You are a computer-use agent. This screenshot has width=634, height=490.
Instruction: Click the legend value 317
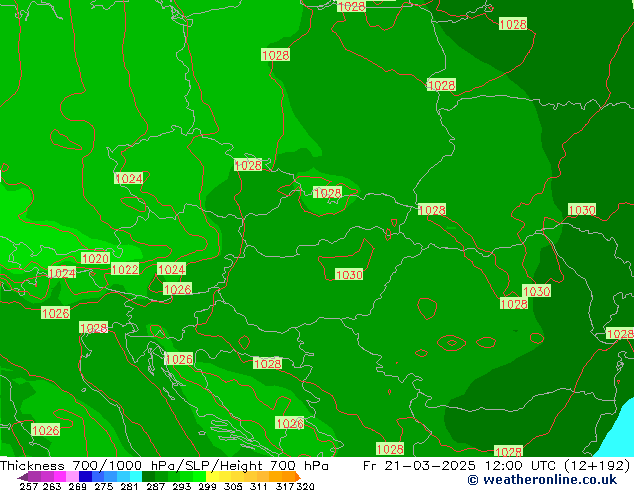(285, 486)
